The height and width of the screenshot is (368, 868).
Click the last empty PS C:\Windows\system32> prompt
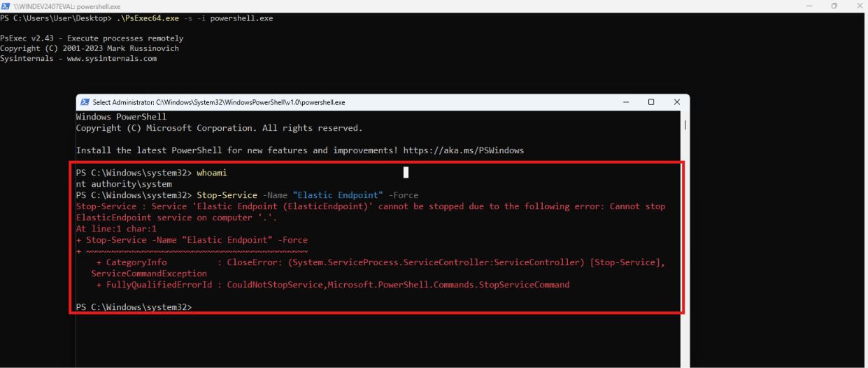(134, 307)
